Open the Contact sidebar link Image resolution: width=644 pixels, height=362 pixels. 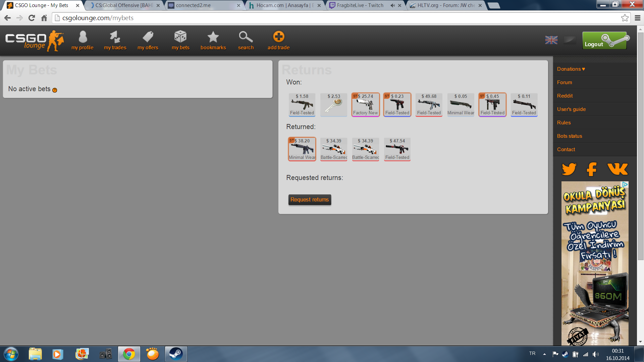(x=566, y=149)
